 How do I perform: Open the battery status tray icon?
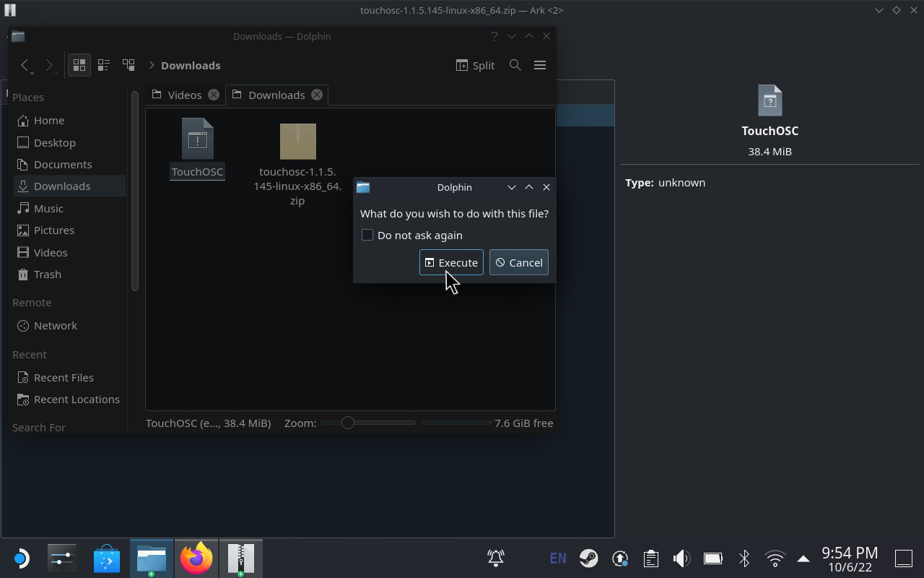coord(713,558)
